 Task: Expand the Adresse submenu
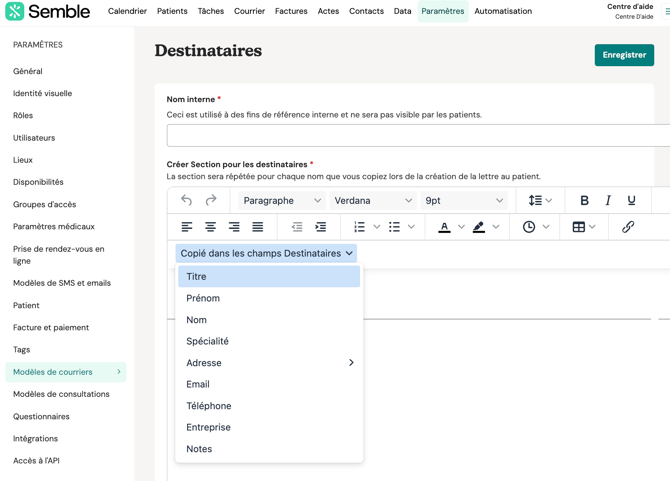pos(269,363)
